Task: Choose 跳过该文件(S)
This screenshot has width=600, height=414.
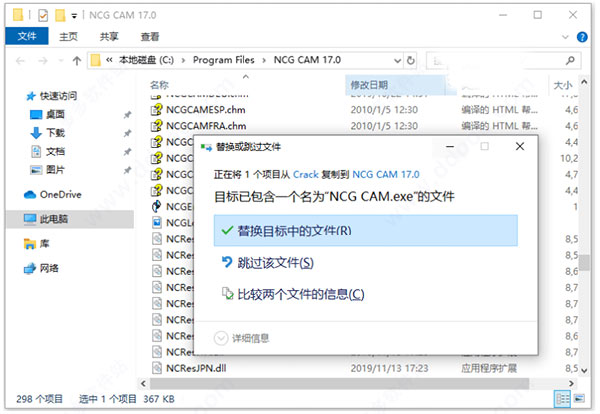Action: coord(276,263)
